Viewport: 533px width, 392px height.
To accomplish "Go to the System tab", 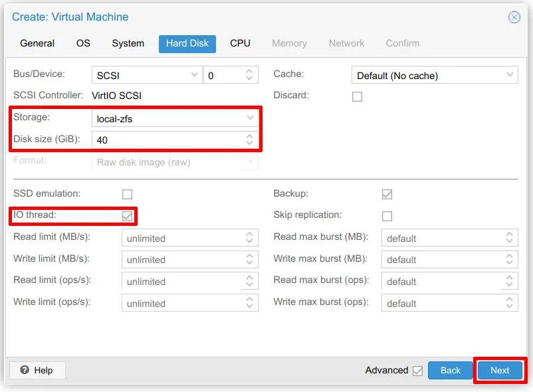I will (x=128, y=43).
